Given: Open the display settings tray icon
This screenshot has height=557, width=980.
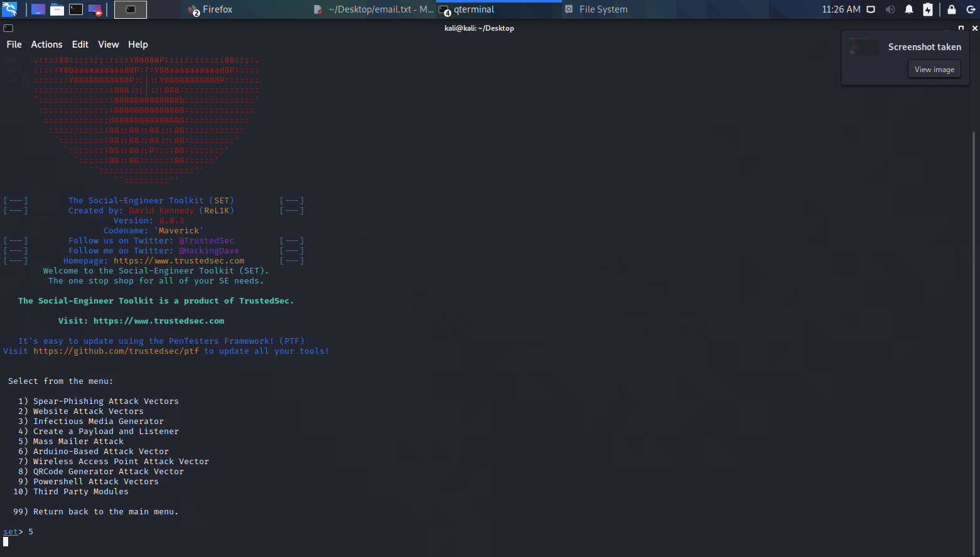Looking at the screenshot, I should click(x=871, y=9).
